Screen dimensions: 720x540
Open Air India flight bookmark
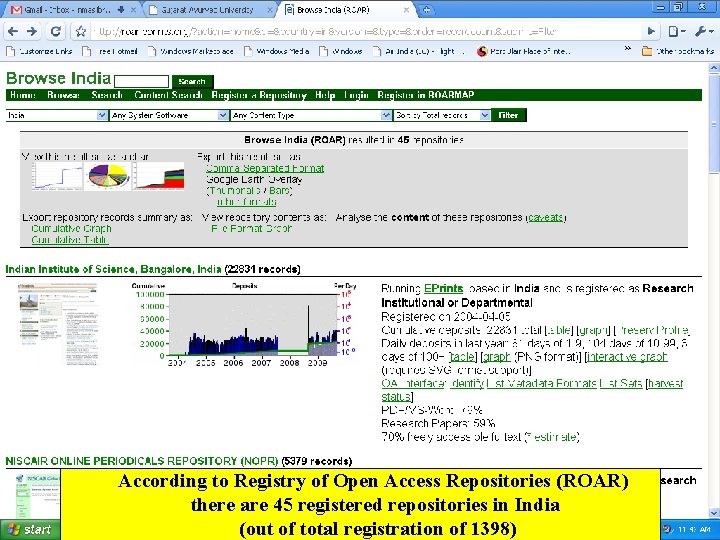coord(419,51)
